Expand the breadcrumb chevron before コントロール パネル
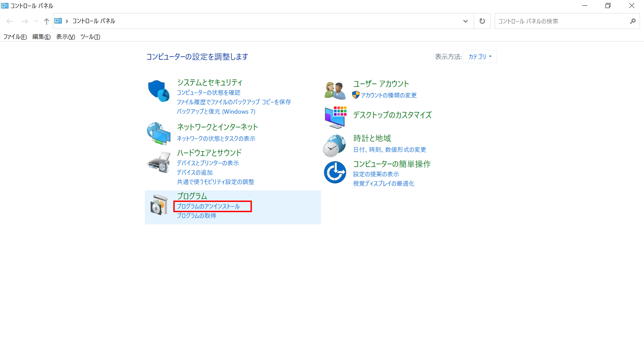Image resolution: width=644 pixels, height=342 pixels. point(67,21)
